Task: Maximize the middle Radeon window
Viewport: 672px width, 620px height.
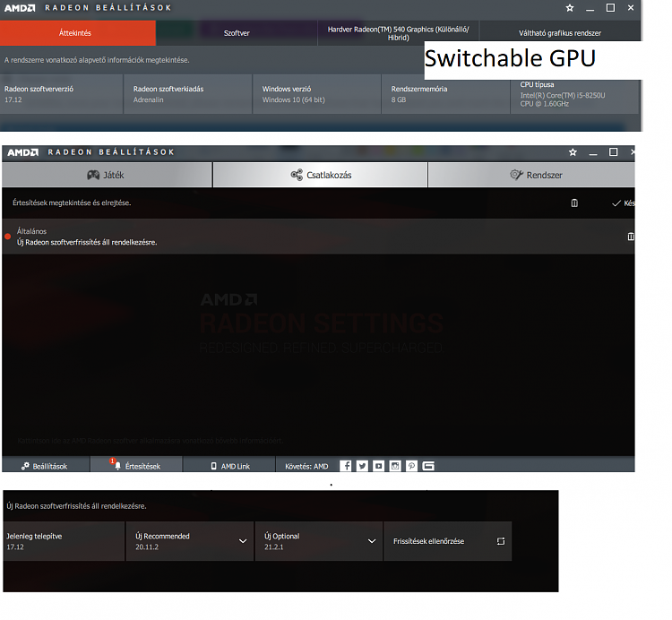Action: pos(613,152)
